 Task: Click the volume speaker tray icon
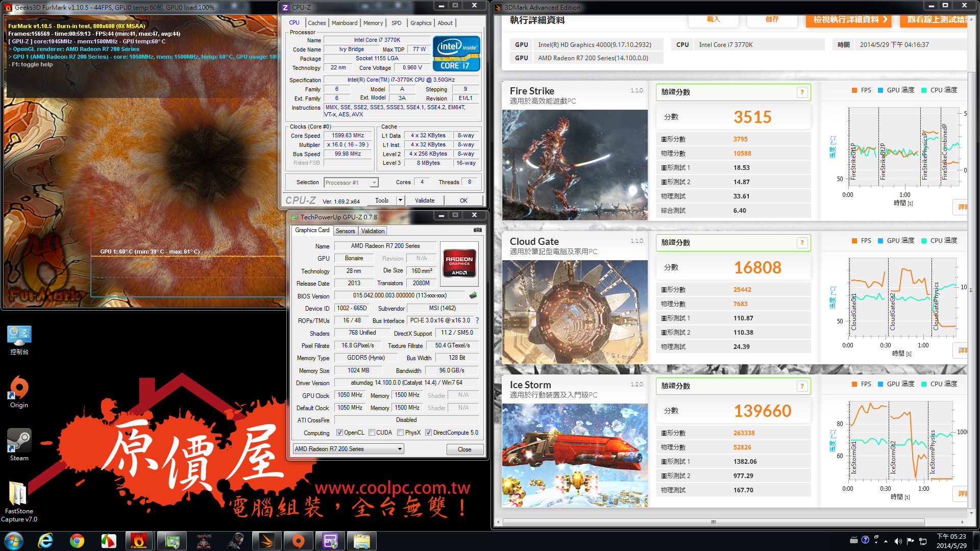(898, 541)
